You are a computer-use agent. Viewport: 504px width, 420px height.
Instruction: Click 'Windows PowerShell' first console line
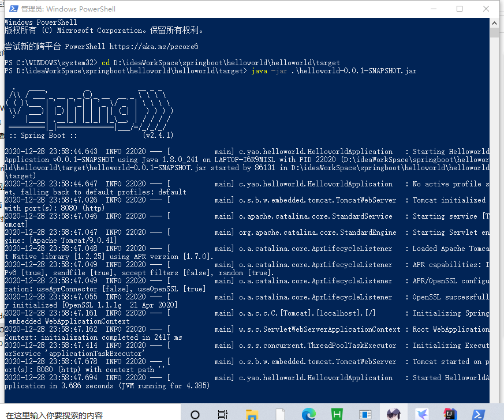[41, 22]
